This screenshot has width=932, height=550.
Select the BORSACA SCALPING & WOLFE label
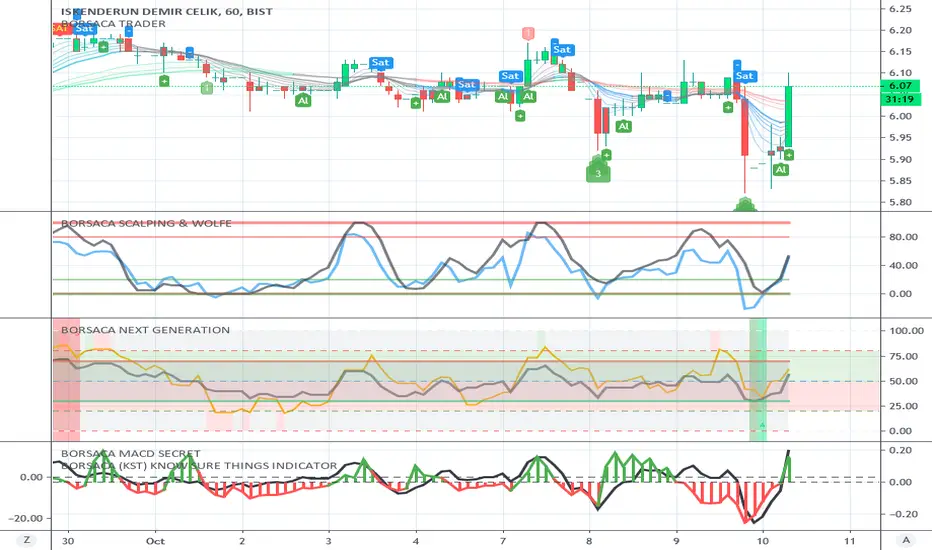click(x=146, y=224)
